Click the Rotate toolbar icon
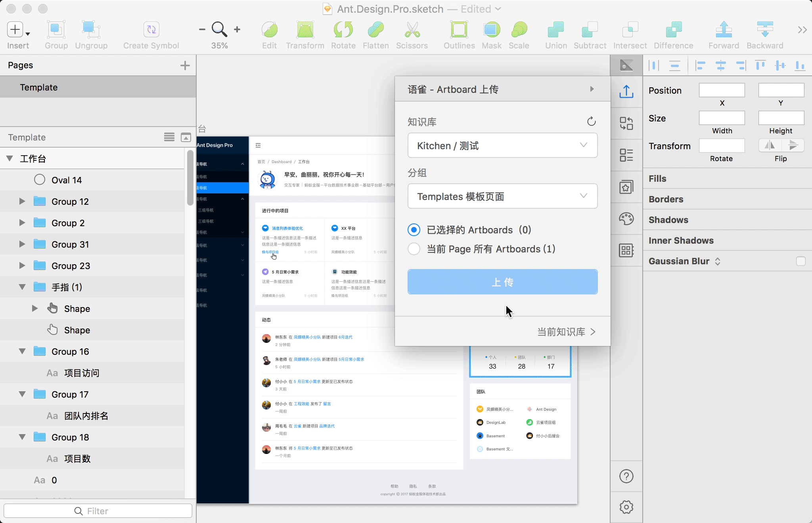This screenshot has height=523, width=812. pos(343,30)
